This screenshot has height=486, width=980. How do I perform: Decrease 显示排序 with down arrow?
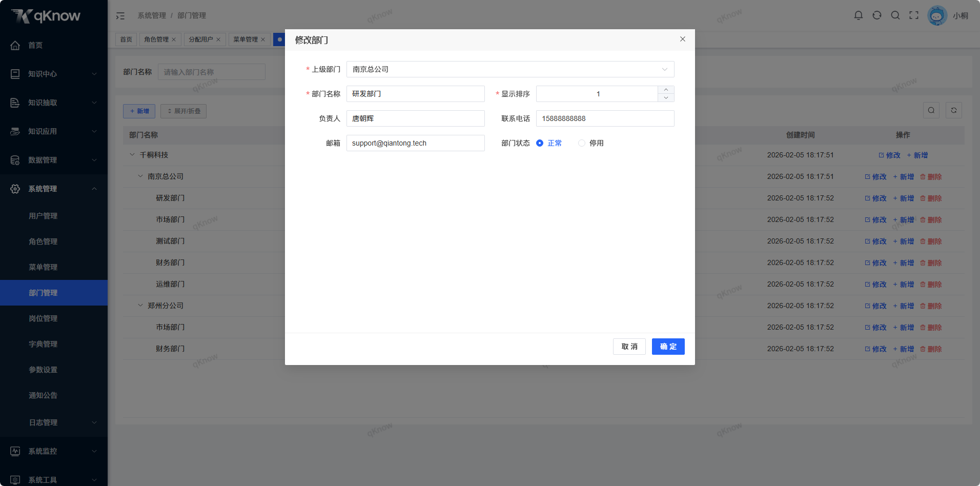tap(666, 97)
